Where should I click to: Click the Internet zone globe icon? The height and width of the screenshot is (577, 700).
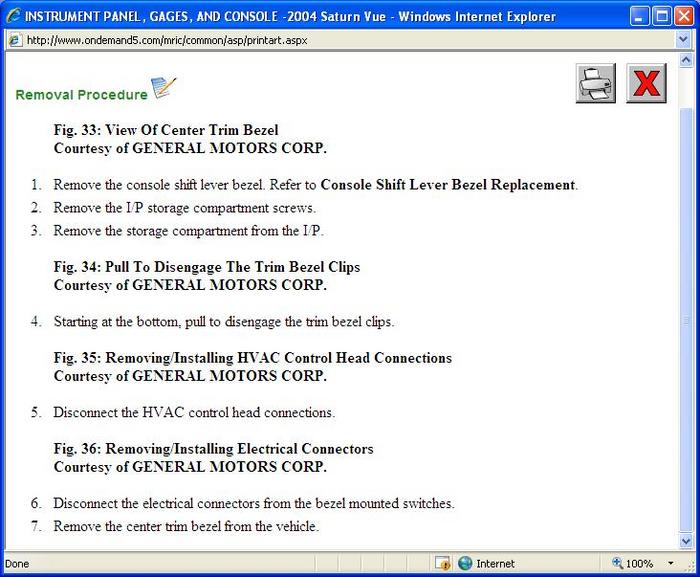point(465,563)
